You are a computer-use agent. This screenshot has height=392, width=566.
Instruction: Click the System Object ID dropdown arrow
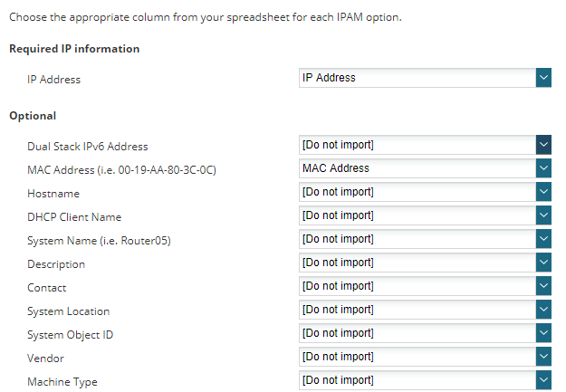pos(543,333)
